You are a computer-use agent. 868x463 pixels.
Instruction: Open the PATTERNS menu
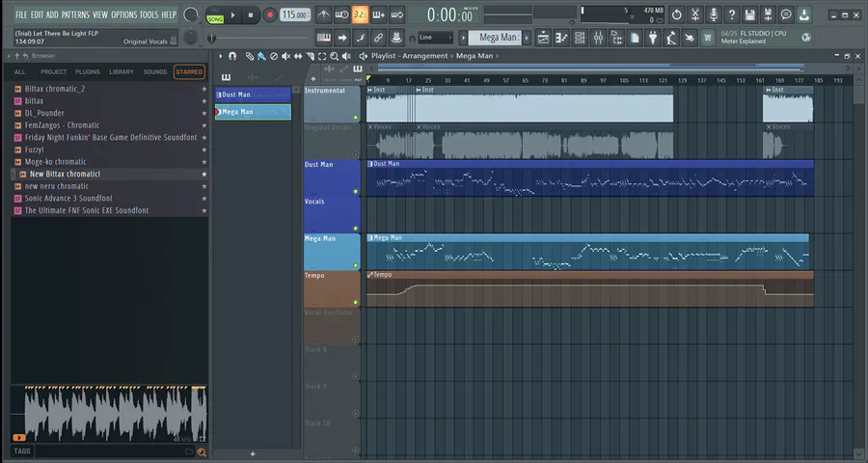[x=75, y=14]
